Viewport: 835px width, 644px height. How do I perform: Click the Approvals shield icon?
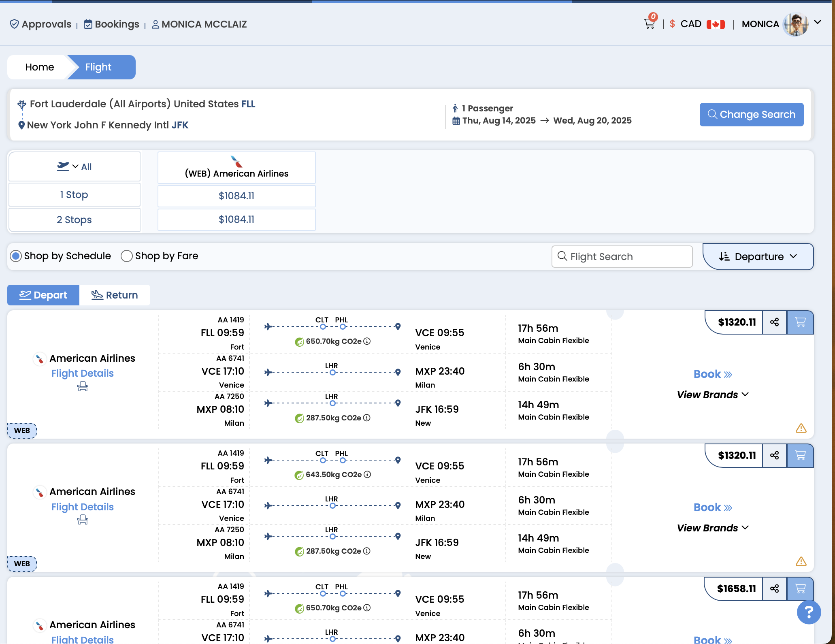click(x=14, y=24)
